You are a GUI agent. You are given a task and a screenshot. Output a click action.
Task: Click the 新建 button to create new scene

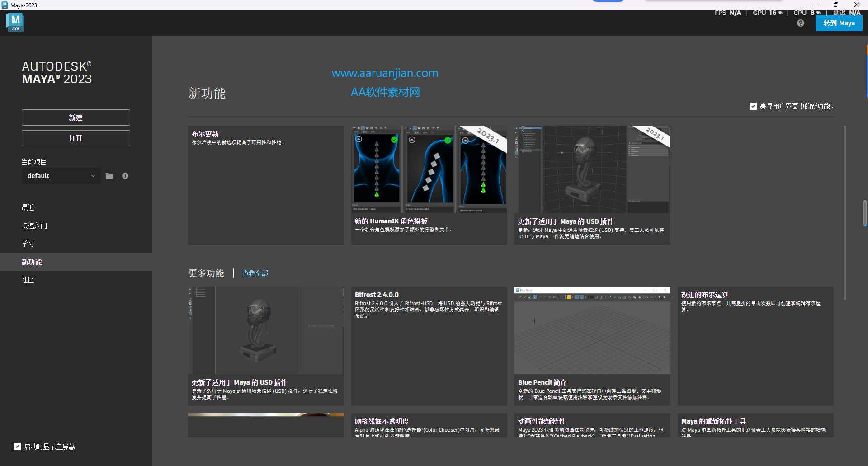pyautogui.click(x=75, y=118)
